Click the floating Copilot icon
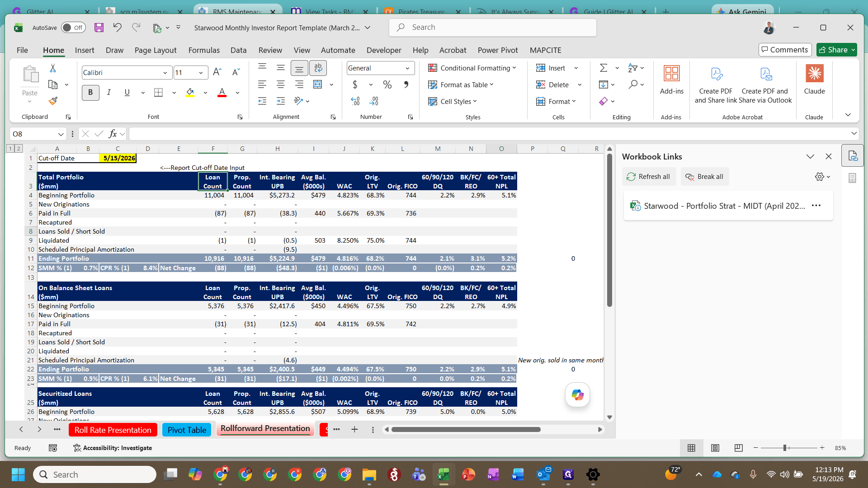Screen dimensions: 868x488 coord(577,394)
